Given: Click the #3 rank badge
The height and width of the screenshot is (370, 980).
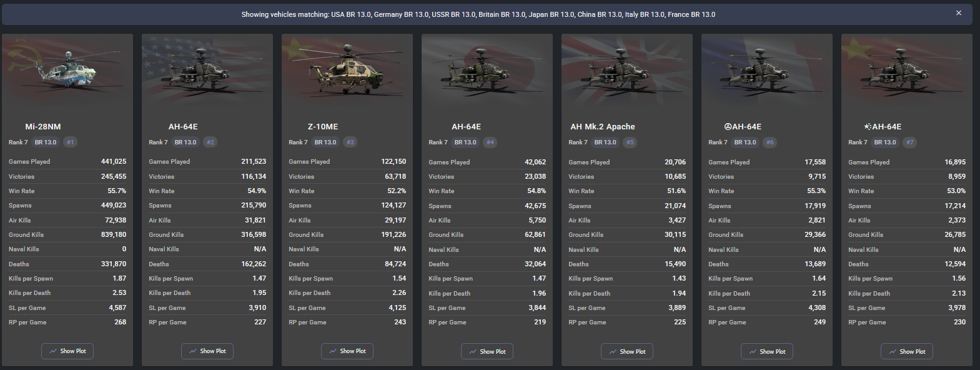Looking at the screenshot, I should point(350,142).
